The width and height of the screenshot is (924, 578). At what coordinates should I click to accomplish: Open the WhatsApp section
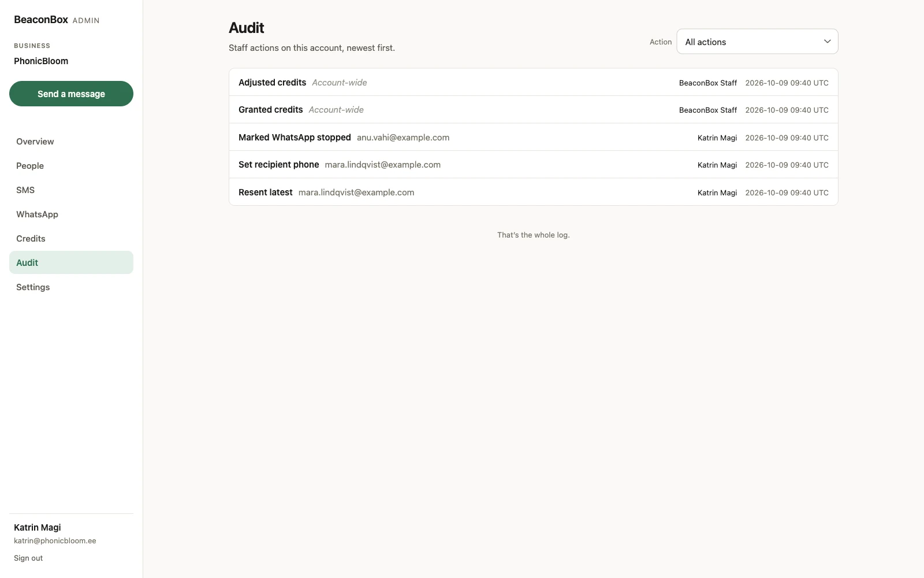pos(71,214)
